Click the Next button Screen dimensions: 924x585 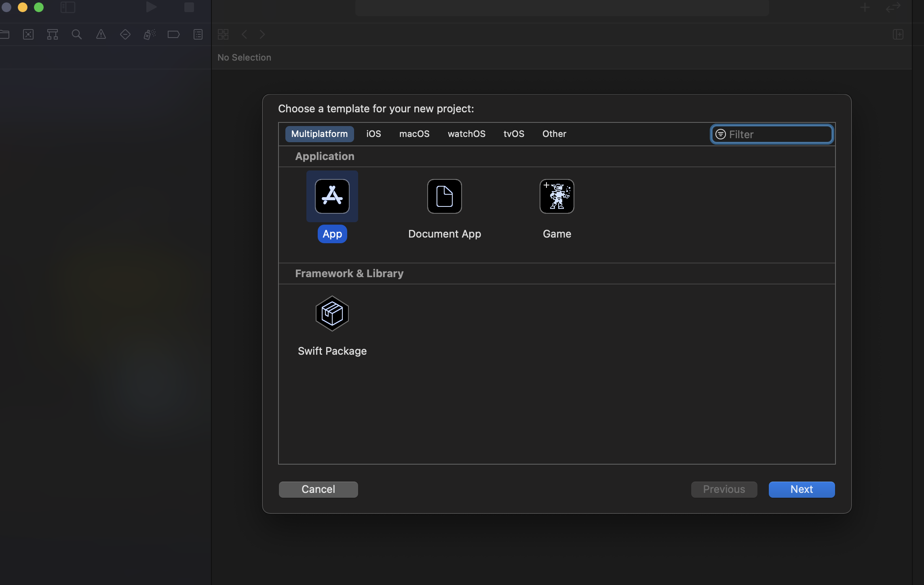click(x=801, y=489)
